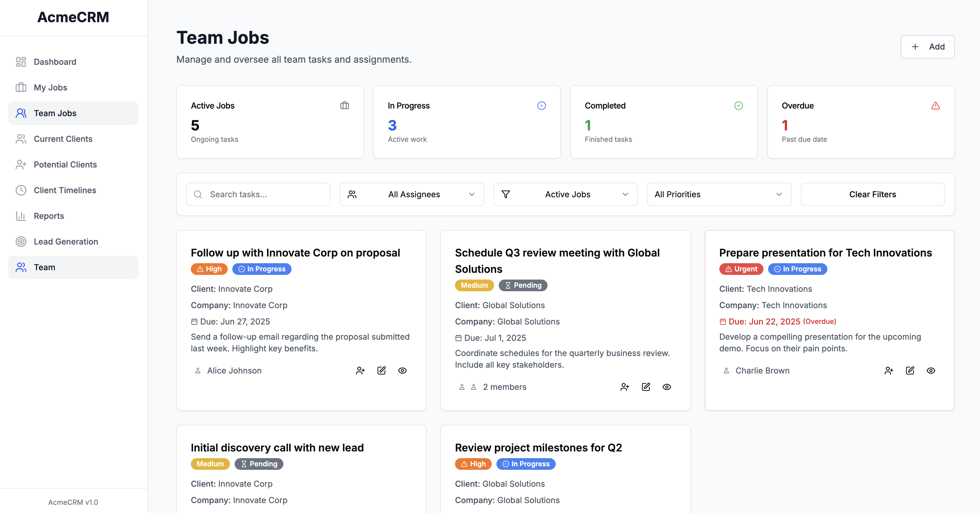The image size is (980, 513).
Task: Click Active Jobs count of 5
Action: click(195, 125)
